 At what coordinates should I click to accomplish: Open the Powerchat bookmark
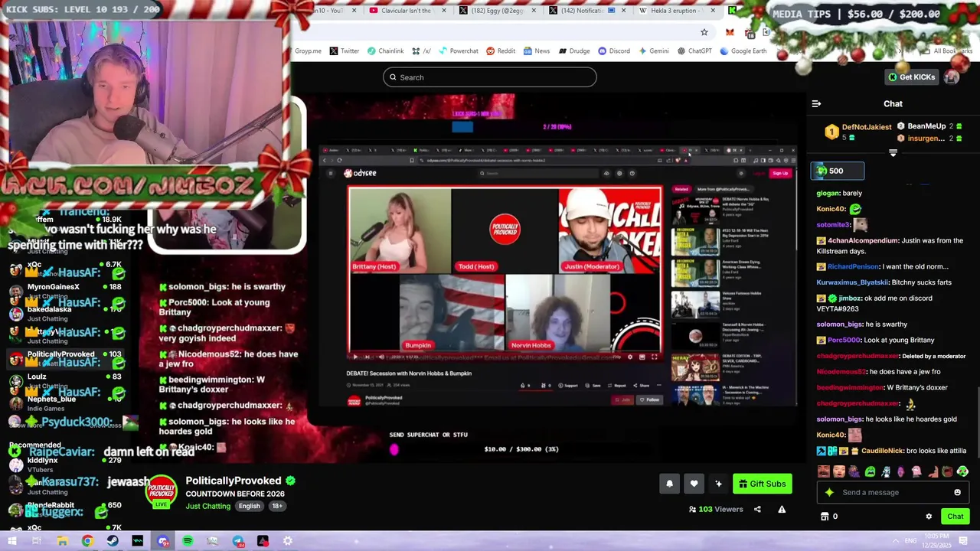click(x=458, y=51)
